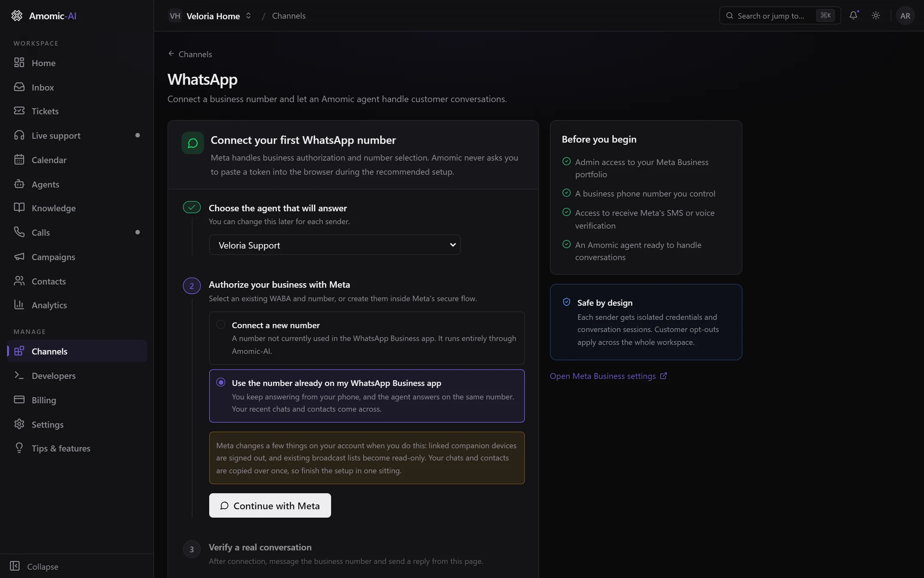Viewport: 924px width, 578px height.
Task: Click the green WhatsApp chat bubble icon
Action: [x=192, y=143]
